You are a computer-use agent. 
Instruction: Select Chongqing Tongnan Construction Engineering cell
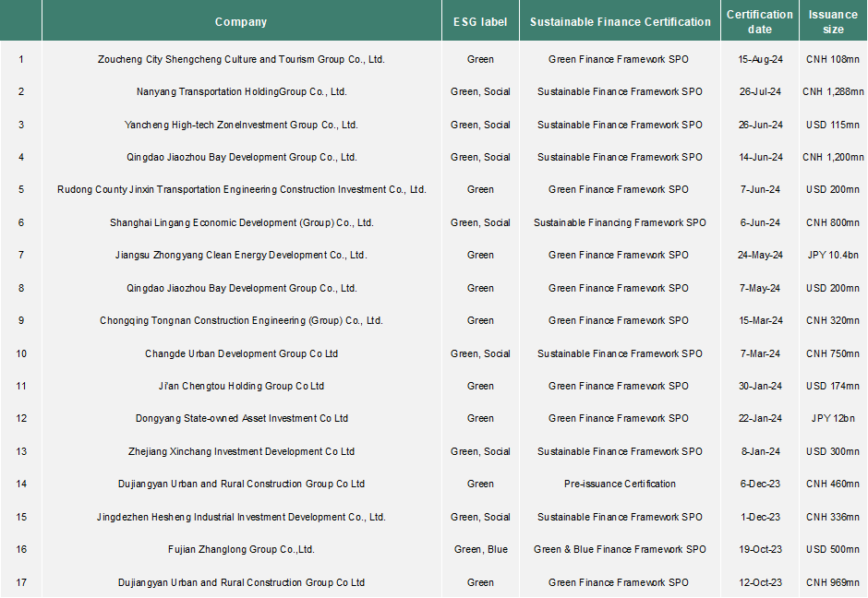[x=241, y=321]
